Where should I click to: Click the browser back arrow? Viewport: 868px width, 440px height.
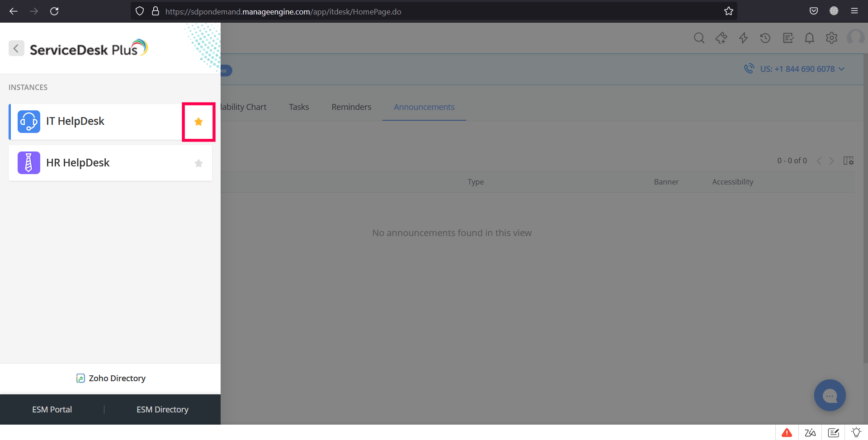pos(14,11)
